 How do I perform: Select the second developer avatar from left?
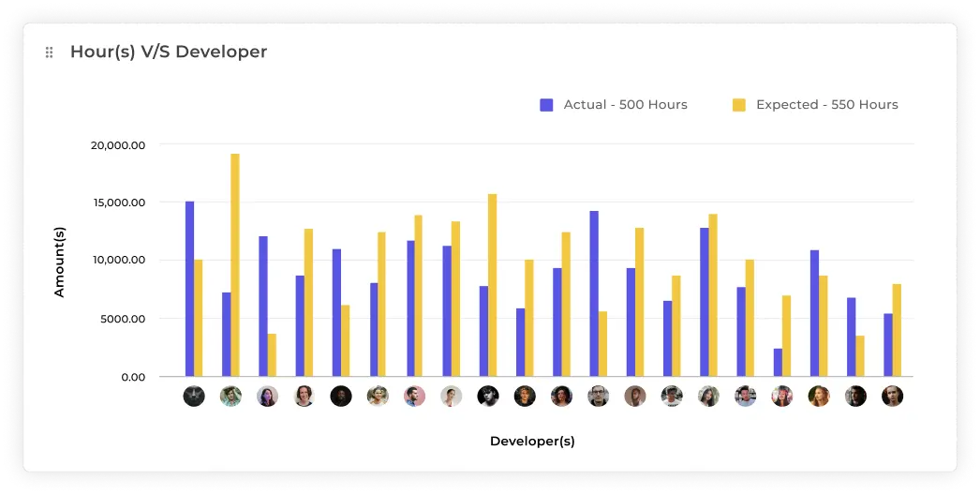point(230,397)
